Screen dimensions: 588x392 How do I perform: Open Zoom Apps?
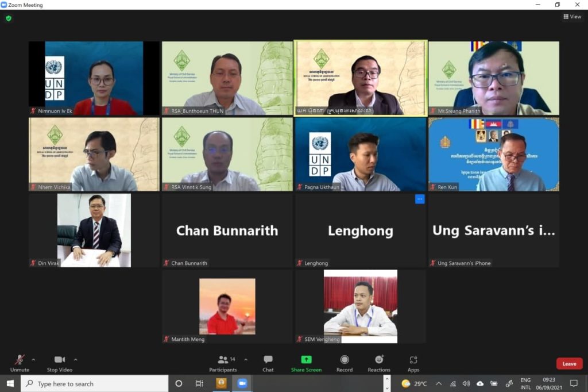[x=413, y=364]
